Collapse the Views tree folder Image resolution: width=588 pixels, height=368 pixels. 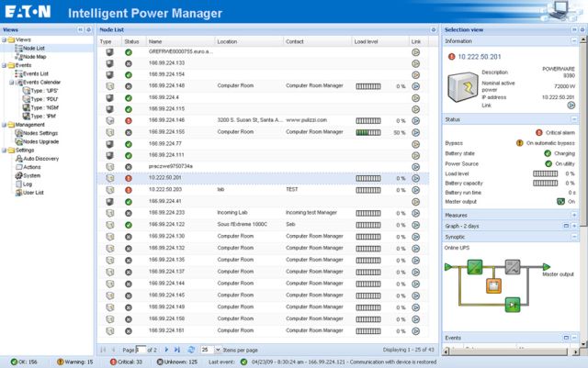pyautogui.click(x=4, y=40)
